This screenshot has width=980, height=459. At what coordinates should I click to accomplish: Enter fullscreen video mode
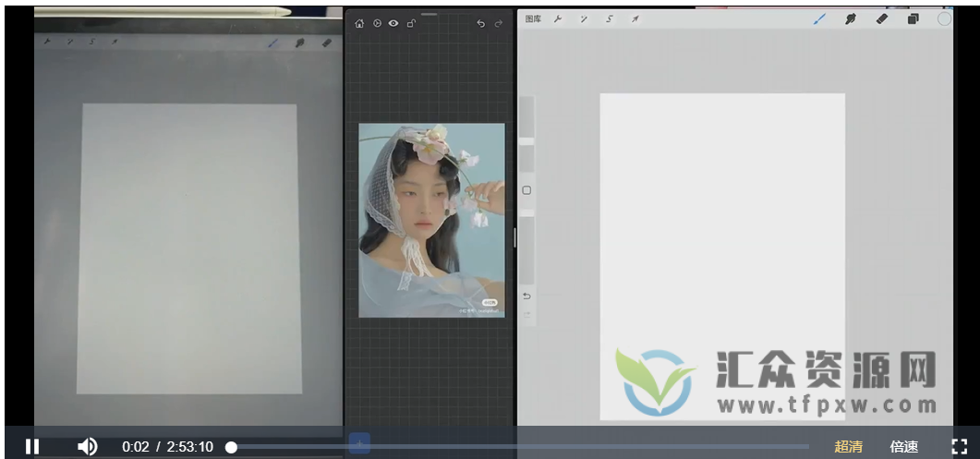960,446
